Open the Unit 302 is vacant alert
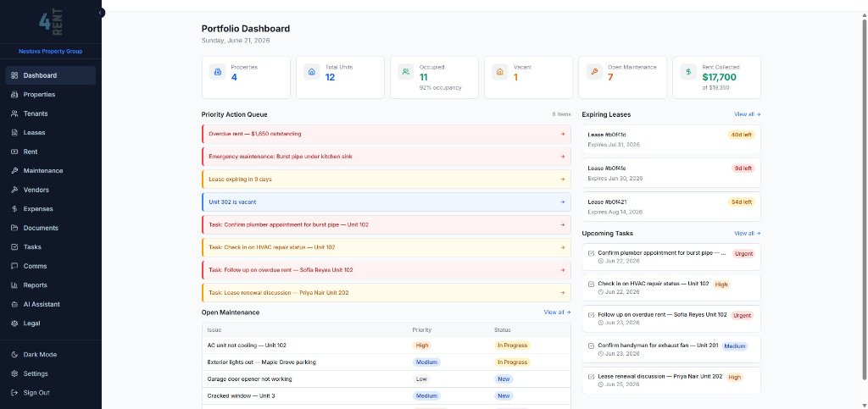This screenshot has width=868, height=409. (386, 202)
